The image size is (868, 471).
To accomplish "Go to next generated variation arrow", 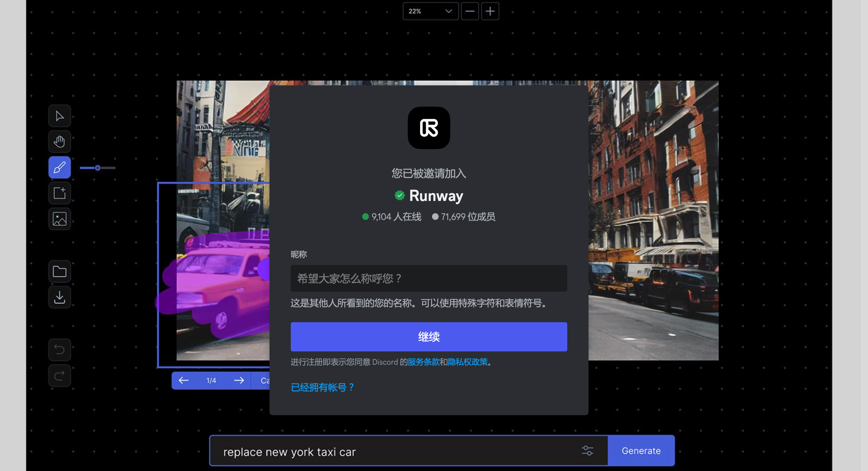I will 239,381.
